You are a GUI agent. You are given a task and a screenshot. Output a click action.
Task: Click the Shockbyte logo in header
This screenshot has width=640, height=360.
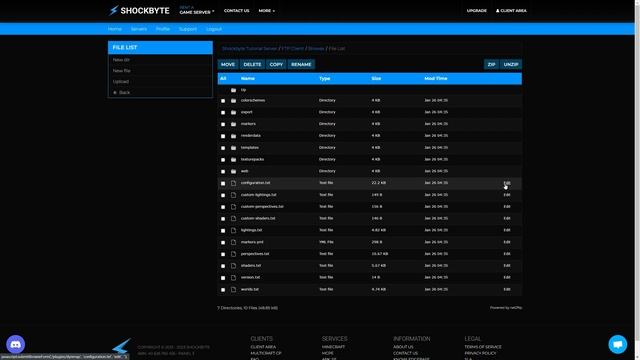139,11
